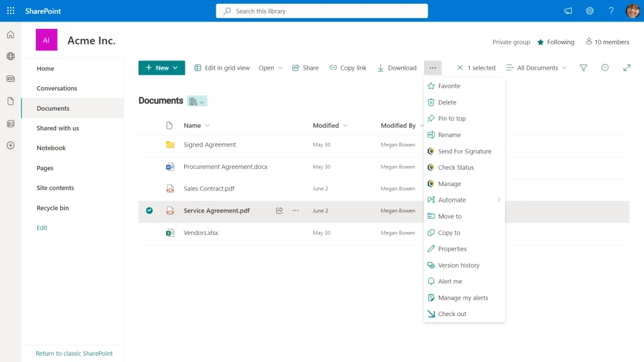The width and height of the screenshot is (644, 362).
Task: Open the library view switcher dropdown
Action: click(x=197, y=101)
